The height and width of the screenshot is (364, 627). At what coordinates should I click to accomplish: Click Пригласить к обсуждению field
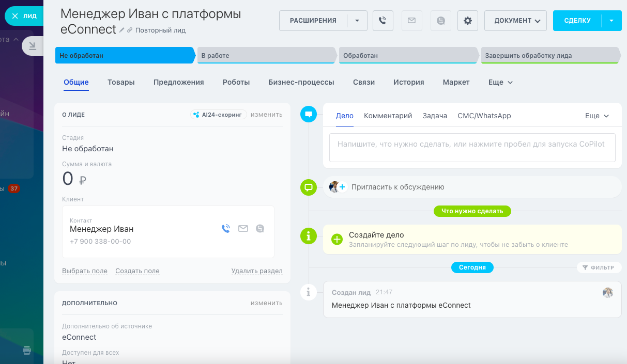coord(472,187)
